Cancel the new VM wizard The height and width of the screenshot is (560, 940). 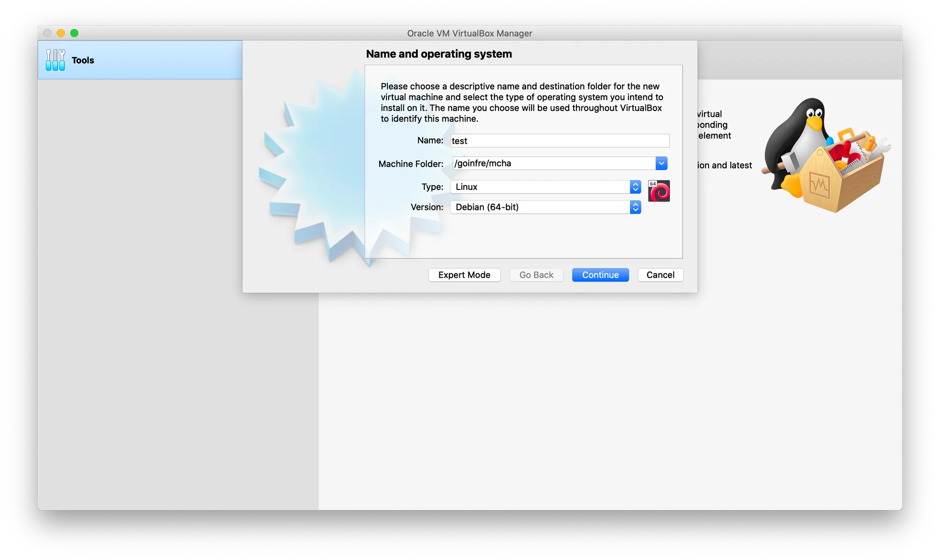point(660,275)
